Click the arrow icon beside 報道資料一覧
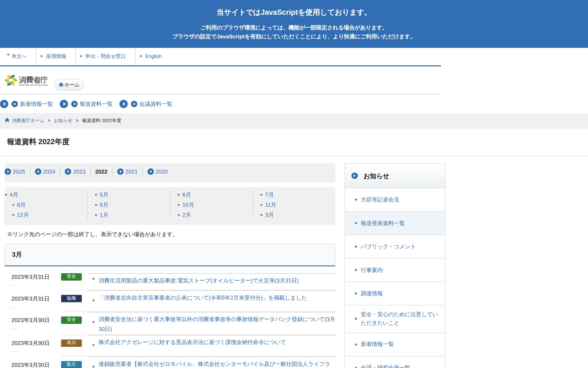The image size is (588, 368). coord(73,104)
